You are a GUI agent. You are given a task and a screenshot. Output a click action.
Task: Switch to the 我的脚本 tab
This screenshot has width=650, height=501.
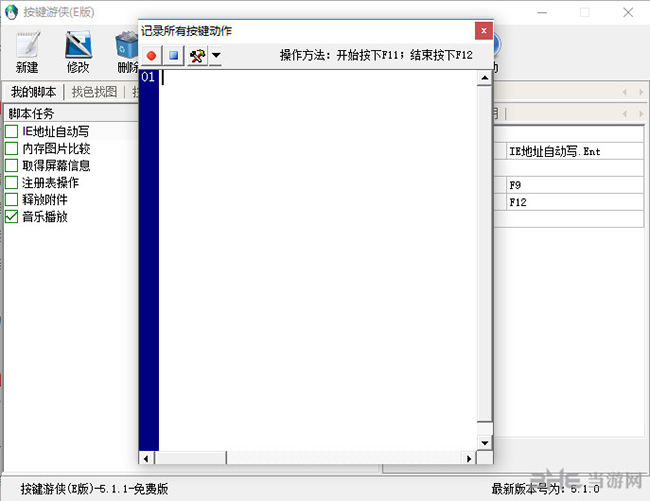click(x=34, y=92)
